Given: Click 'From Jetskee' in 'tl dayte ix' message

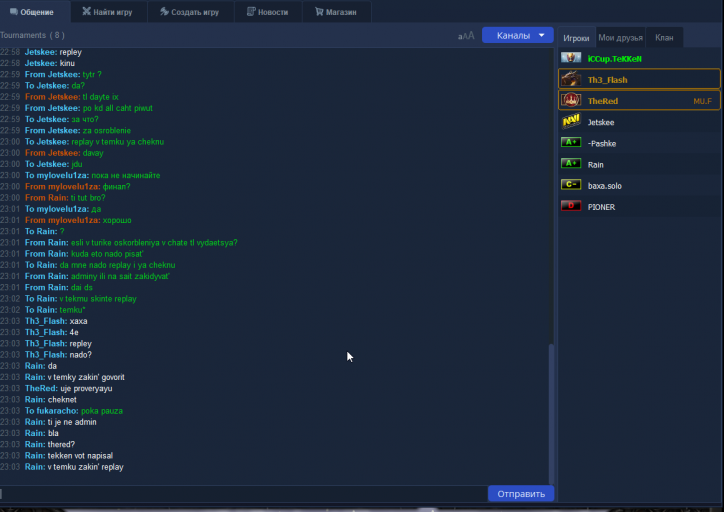Looking at the screenshot, I should click(x=52, y=97).
